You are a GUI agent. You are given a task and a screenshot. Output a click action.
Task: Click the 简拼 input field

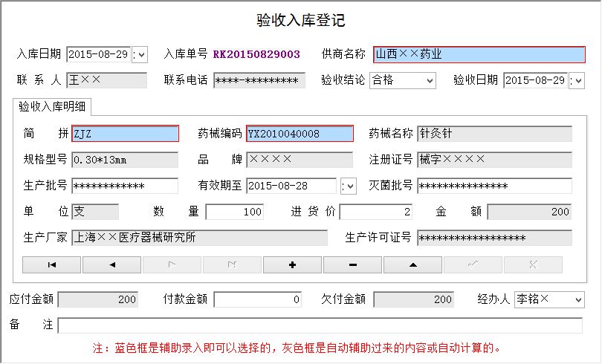(125, 134)
